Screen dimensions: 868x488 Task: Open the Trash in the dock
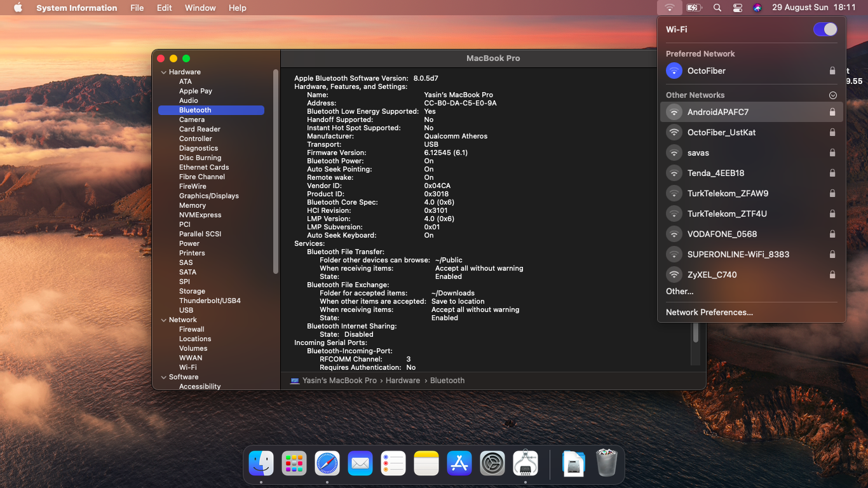tap(607, 464)
